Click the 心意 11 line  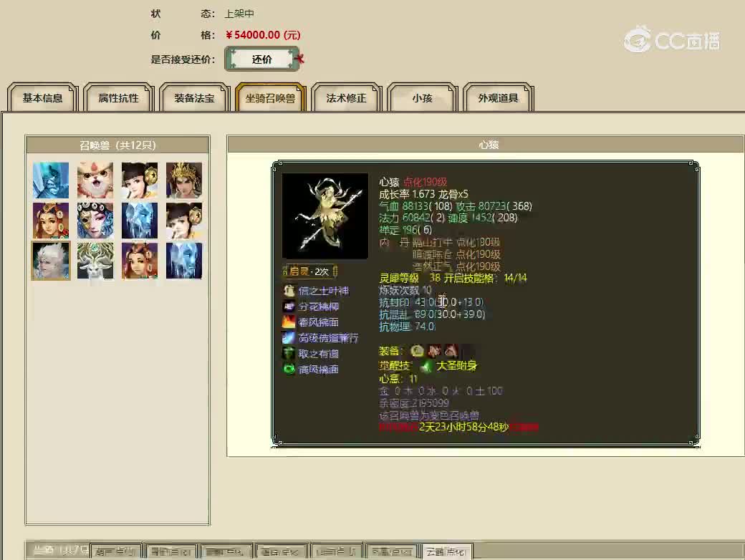(398, 379)
